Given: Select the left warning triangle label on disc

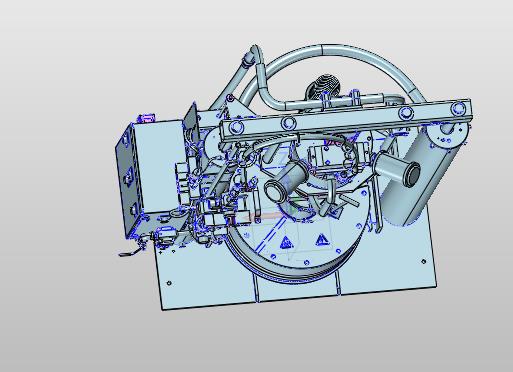Looking at the screenshot, I should click(x=286, y=242).
